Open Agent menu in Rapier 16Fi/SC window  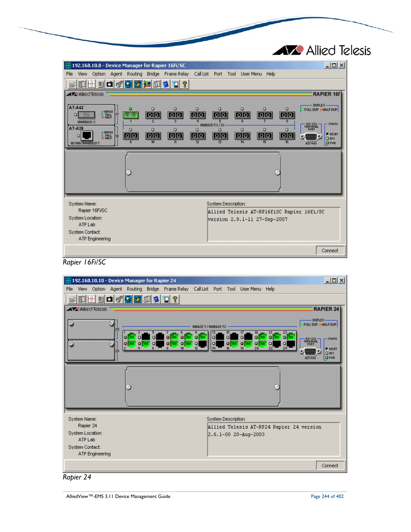click(x=116, y=74)
